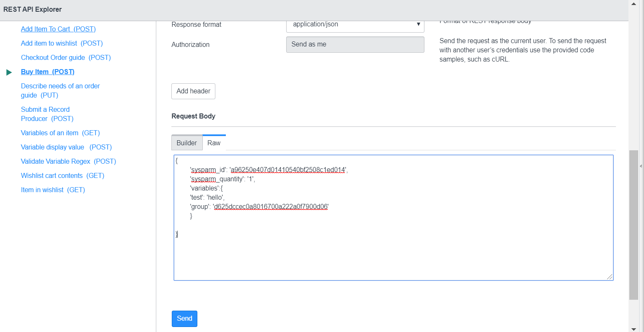Click the Response format dropdown arrow

(x=418, y=25)
